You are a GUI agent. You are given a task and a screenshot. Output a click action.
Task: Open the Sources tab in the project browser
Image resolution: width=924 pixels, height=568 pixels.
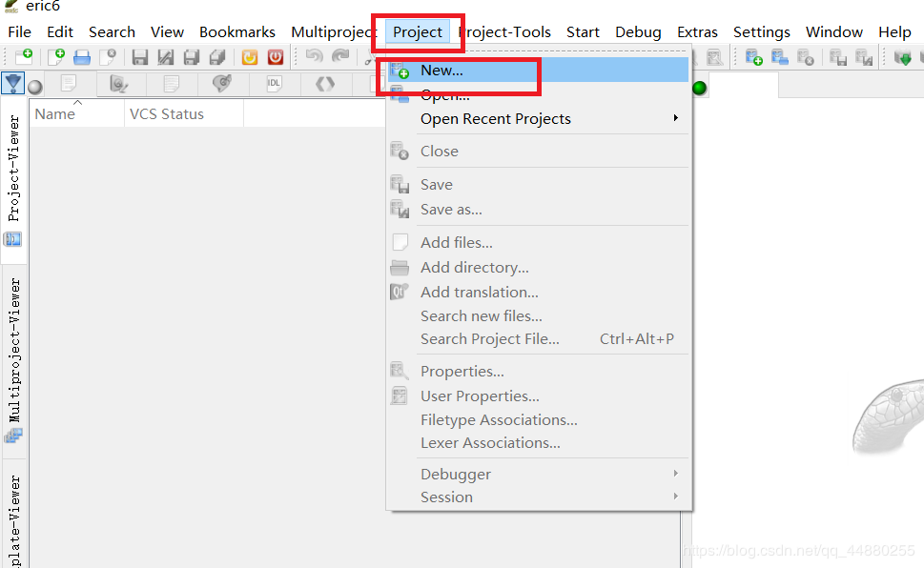(x=69, y=84)
